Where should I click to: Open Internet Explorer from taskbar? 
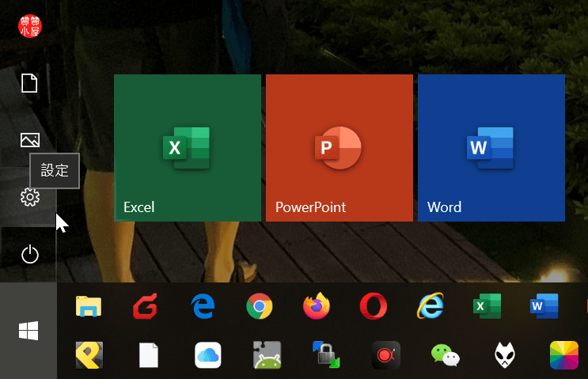(431, 306)
